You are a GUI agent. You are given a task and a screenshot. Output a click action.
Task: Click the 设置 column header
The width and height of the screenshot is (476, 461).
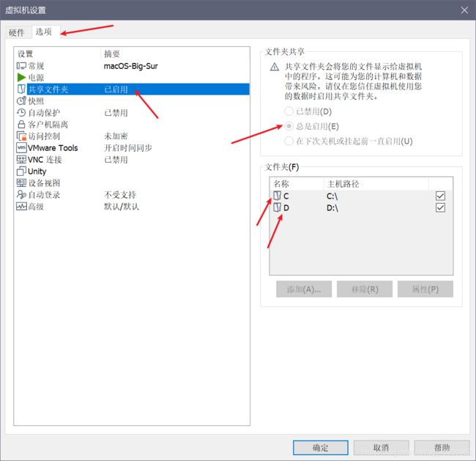click(x=58, y=54)
